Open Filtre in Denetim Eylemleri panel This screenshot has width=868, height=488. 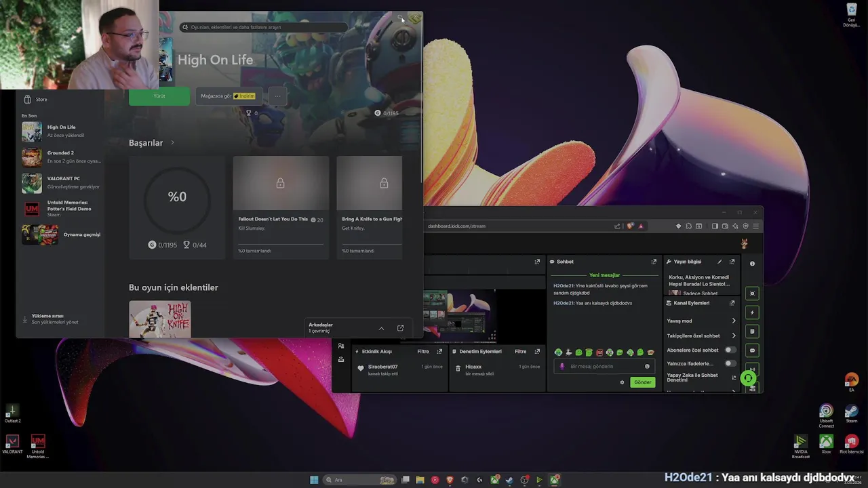point(520,352)
